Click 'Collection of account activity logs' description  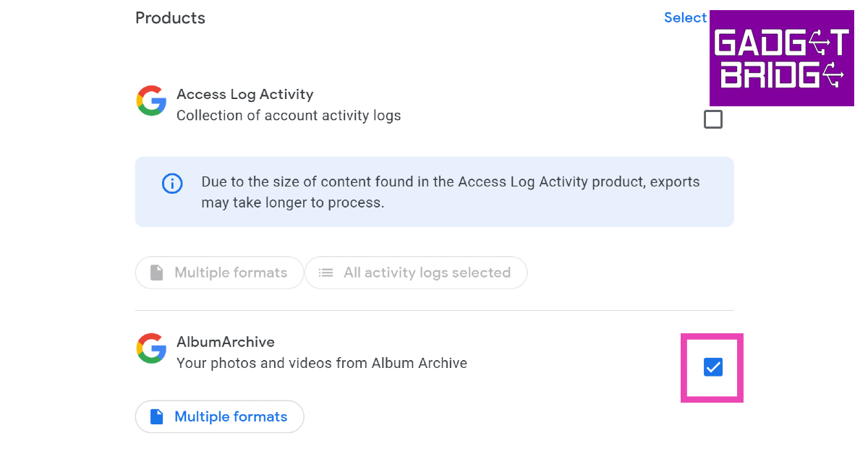pyautogui.click(x=288, y=116)
